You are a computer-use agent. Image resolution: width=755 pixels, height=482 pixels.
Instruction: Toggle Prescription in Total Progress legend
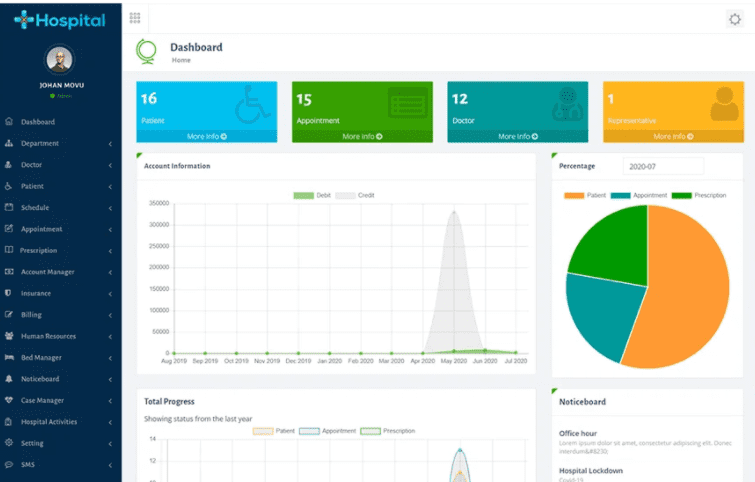[x=388, y=431]
